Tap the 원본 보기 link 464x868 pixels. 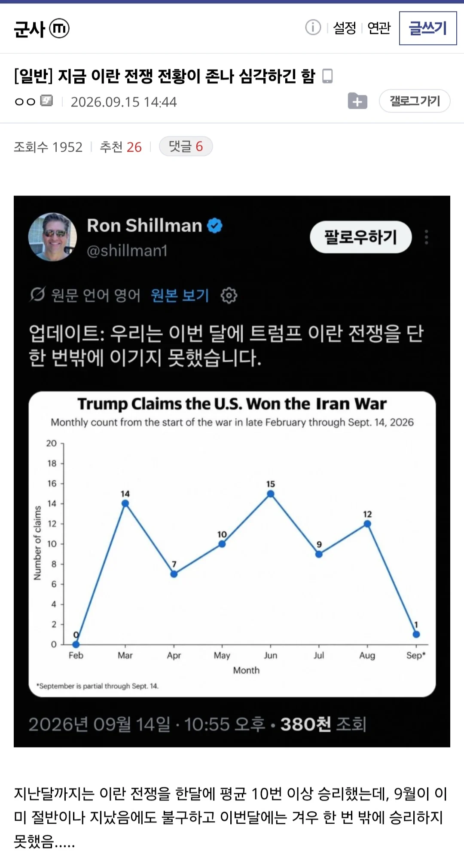(x=180, y=295)
